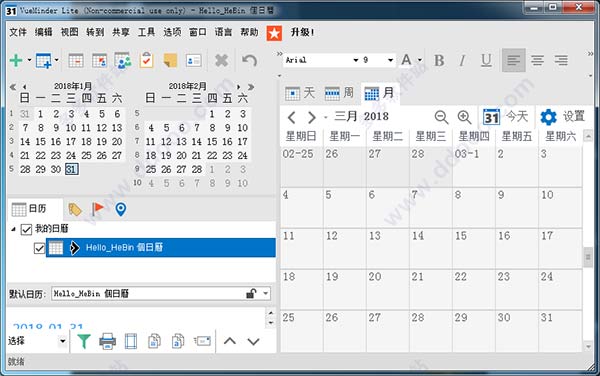The width and height of the screenshot is (600, 376).
Task: Select the Hello_HeBin 個日曆 calendar row
Action: [x=161, y=247]
